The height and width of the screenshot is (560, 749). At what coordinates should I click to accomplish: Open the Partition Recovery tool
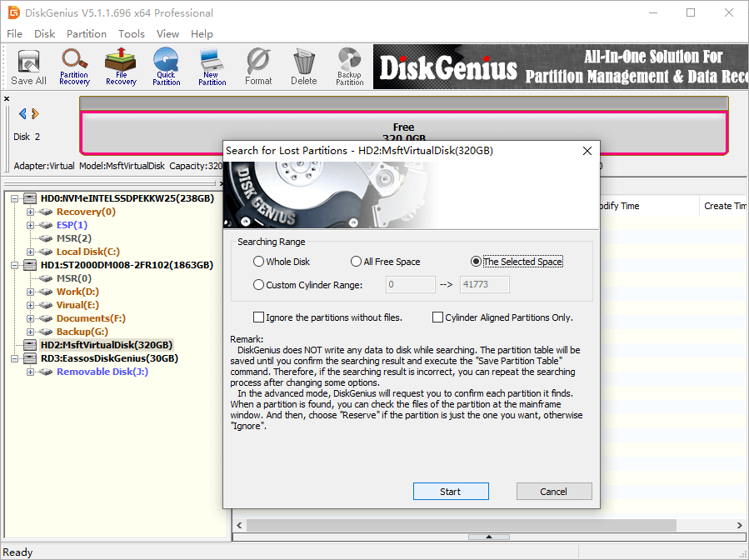point(74,67)
